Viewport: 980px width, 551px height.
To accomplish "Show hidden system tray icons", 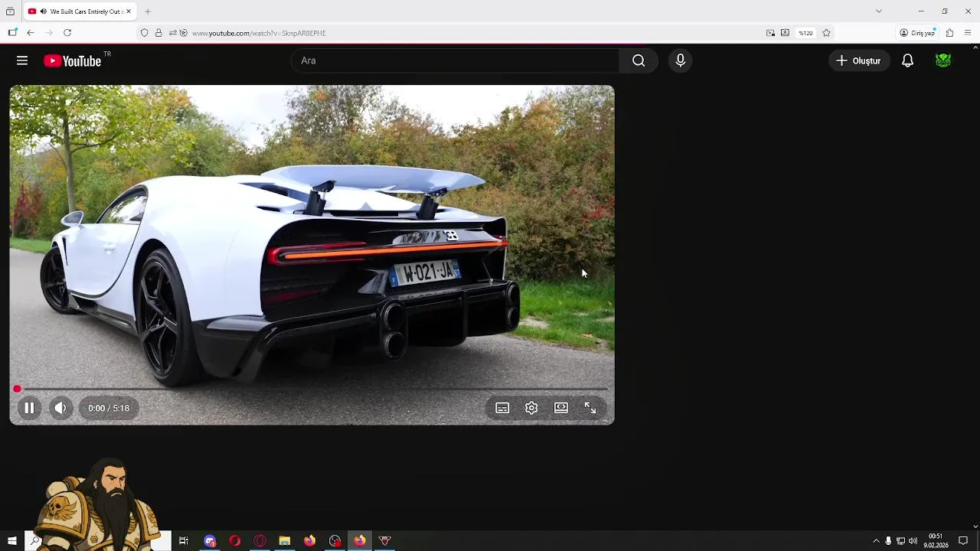I will (x=876, y=541).
